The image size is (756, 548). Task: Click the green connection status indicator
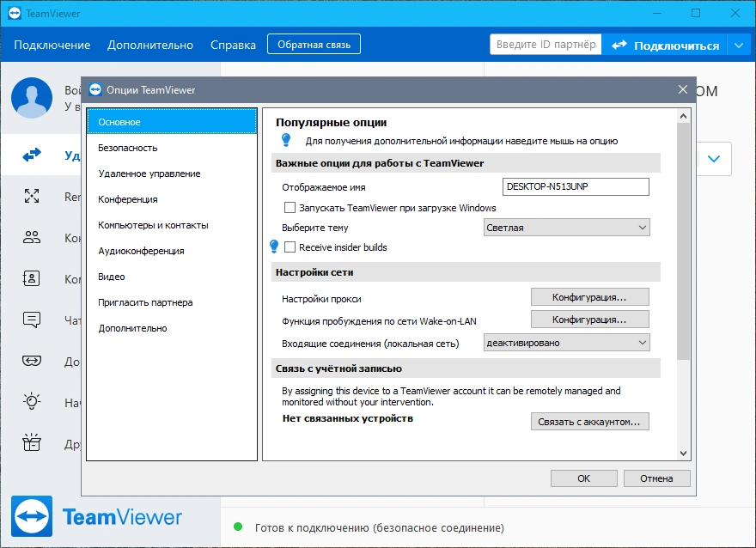click(238, 527)
